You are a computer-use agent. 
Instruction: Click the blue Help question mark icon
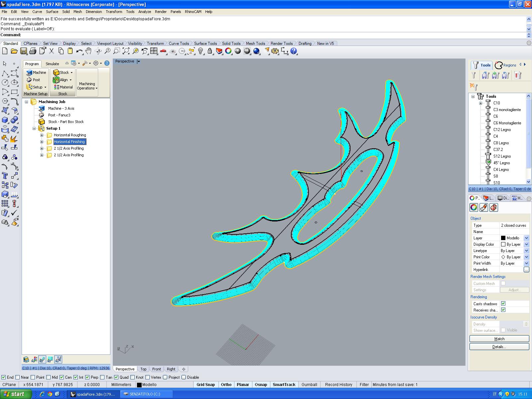(x=294, y=51)
